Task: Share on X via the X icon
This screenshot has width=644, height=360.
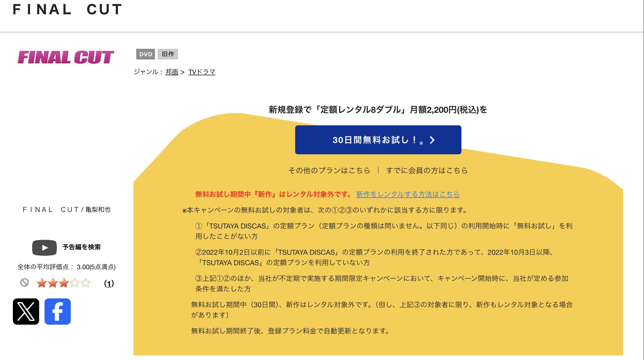Action: [x=26, y=311]
